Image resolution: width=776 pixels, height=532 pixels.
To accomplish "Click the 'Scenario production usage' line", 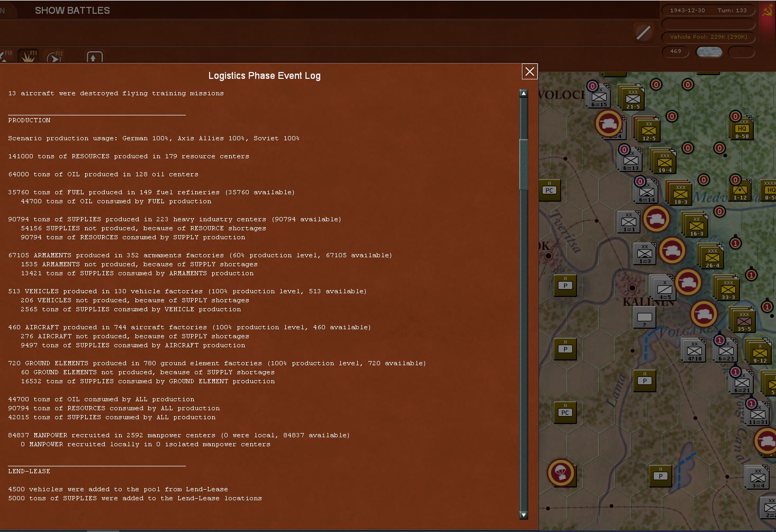I will pyautogui.click(x=154, y=138).
